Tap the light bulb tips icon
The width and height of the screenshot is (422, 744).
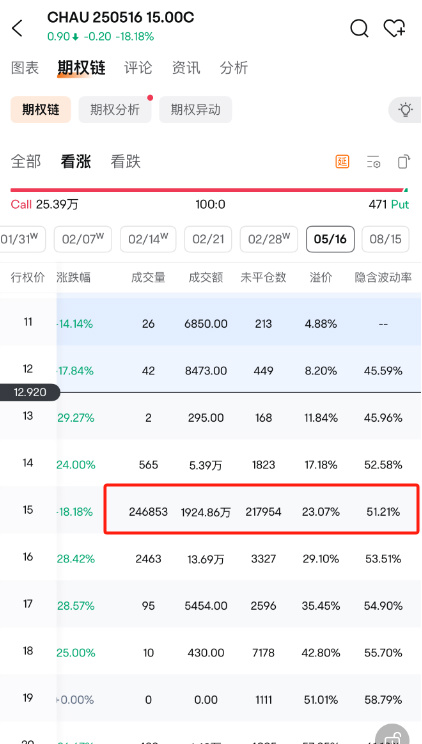405,110
